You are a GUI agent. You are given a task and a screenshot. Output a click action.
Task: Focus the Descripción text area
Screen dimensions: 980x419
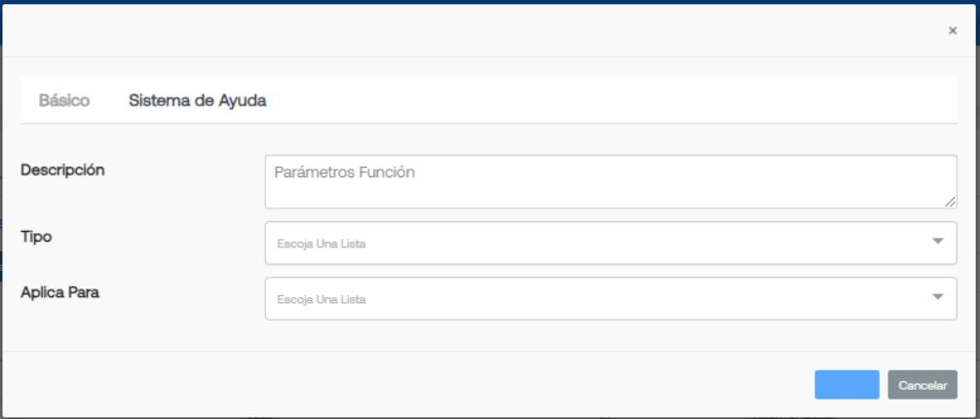(x=611, y=182)
